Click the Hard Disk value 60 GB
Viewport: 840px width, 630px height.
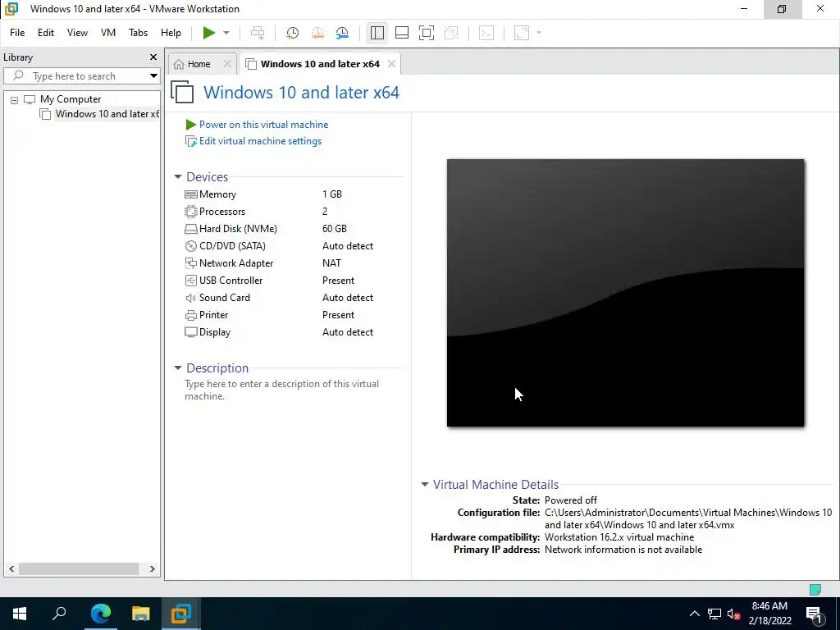coord(335,229)
